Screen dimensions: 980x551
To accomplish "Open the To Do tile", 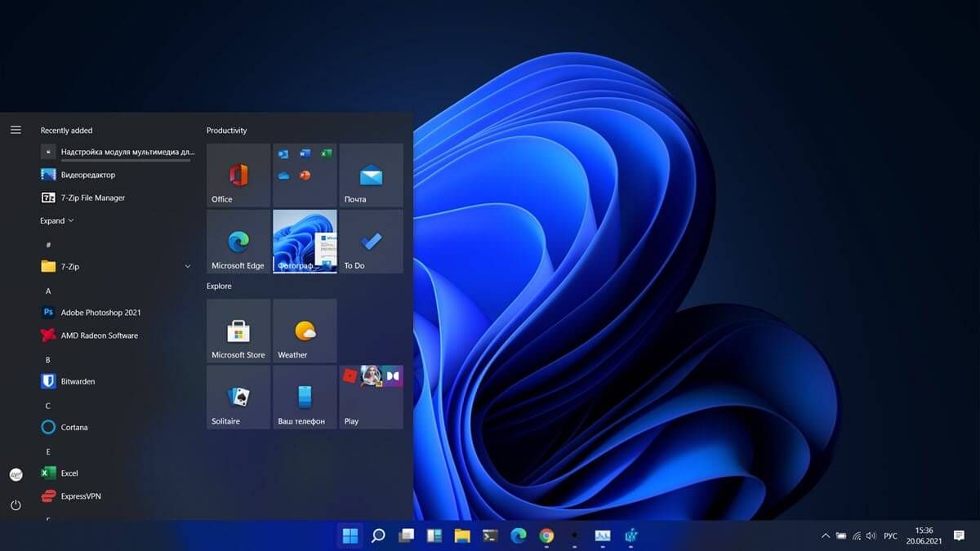I will coord(371,242).
